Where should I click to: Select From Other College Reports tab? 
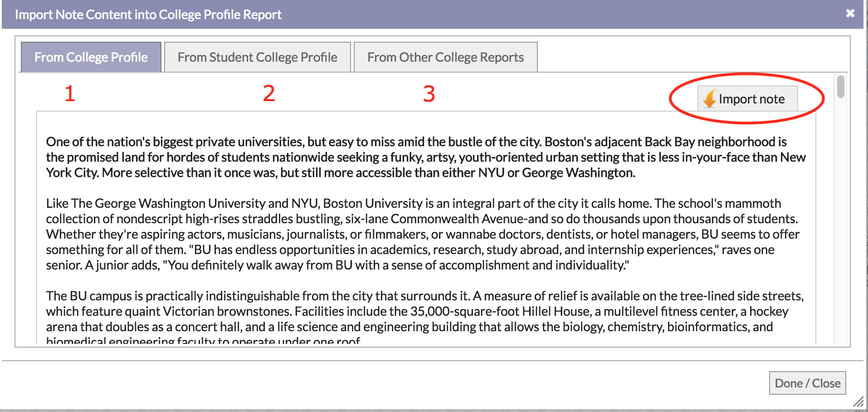click(445, 57)
